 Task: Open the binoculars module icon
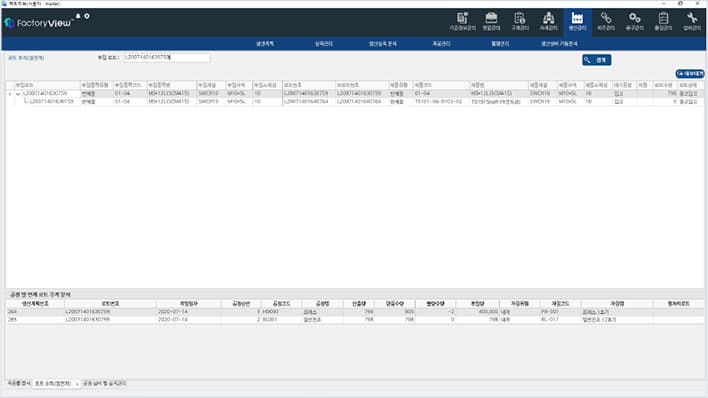pos(549,22)
